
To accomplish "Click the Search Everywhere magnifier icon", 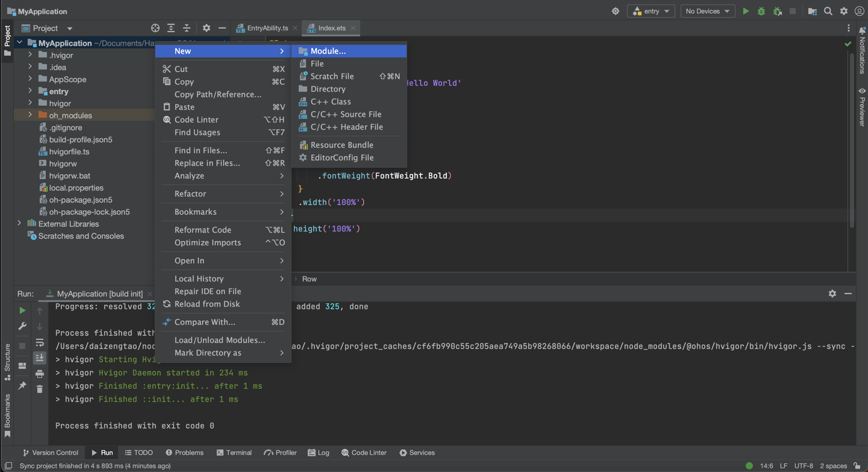I will pos(828,11).
